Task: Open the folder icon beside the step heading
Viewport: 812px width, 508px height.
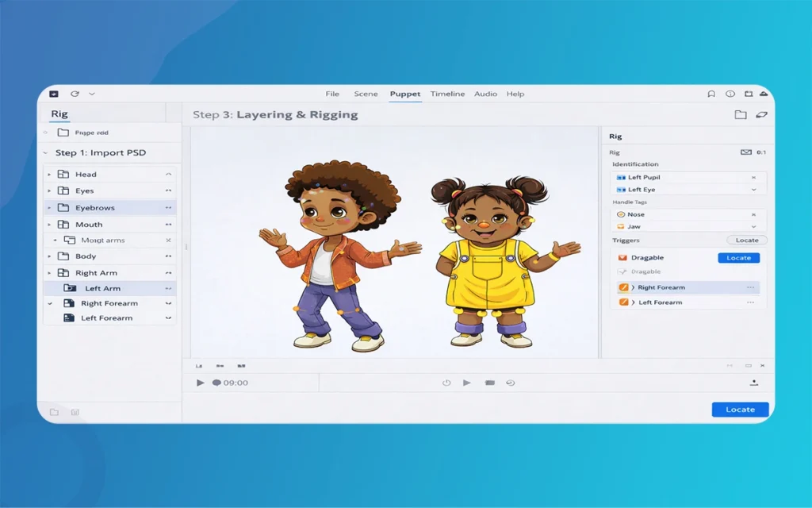Action: [740, 115]
